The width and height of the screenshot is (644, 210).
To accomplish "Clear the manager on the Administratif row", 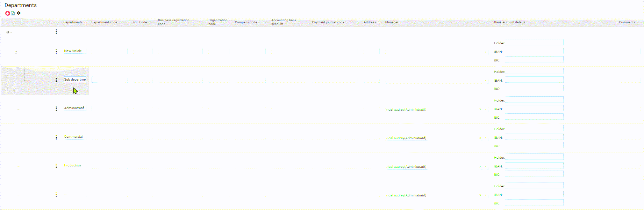I will pyautogui.click(x=480, y=110).
